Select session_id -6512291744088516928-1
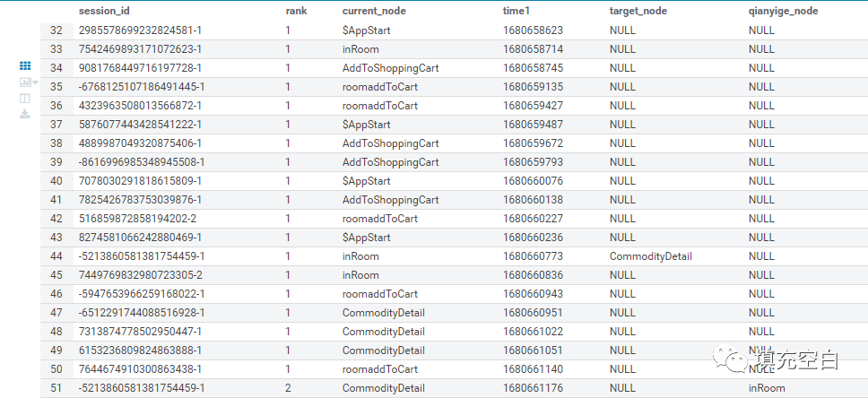The width and height of the screenshot is (868, 398). [x=142, y=313]
